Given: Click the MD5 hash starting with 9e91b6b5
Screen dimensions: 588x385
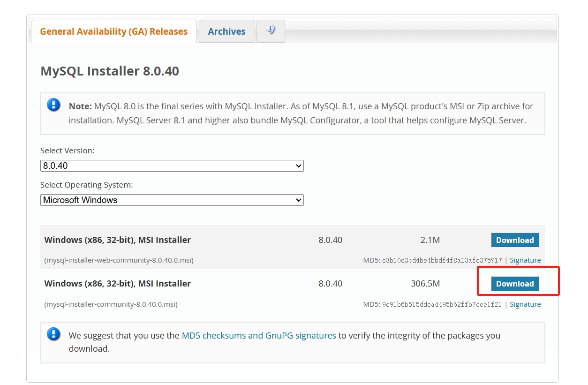Looking at the screenshot, I should click(x=442, y=304).
